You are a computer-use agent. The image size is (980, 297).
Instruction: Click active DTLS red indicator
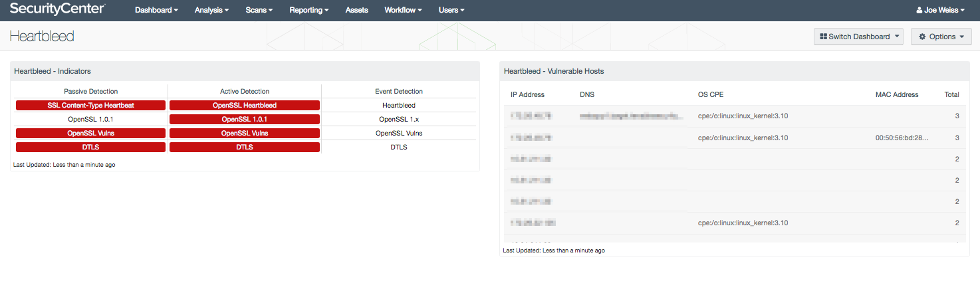(x=245, y=147)
